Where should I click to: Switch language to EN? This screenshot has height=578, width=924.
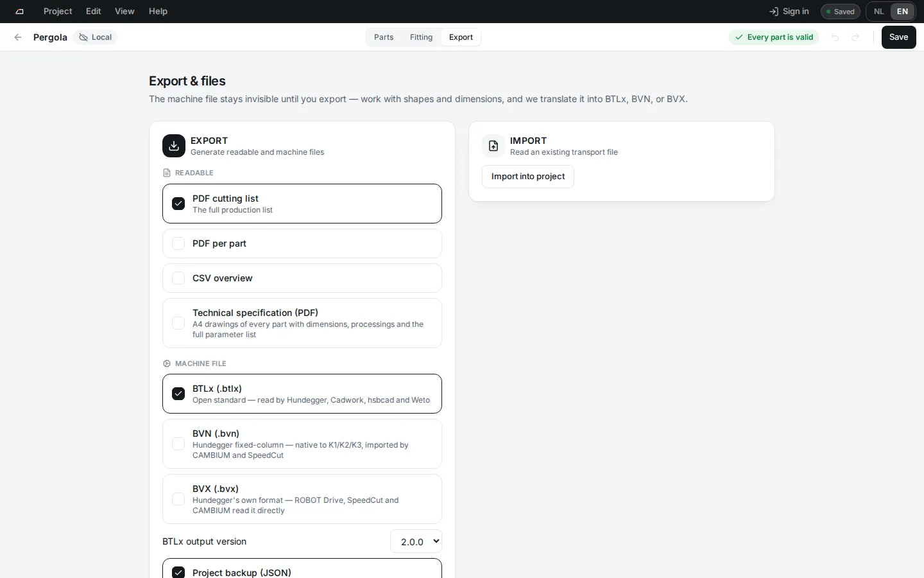tap(902, 12)
